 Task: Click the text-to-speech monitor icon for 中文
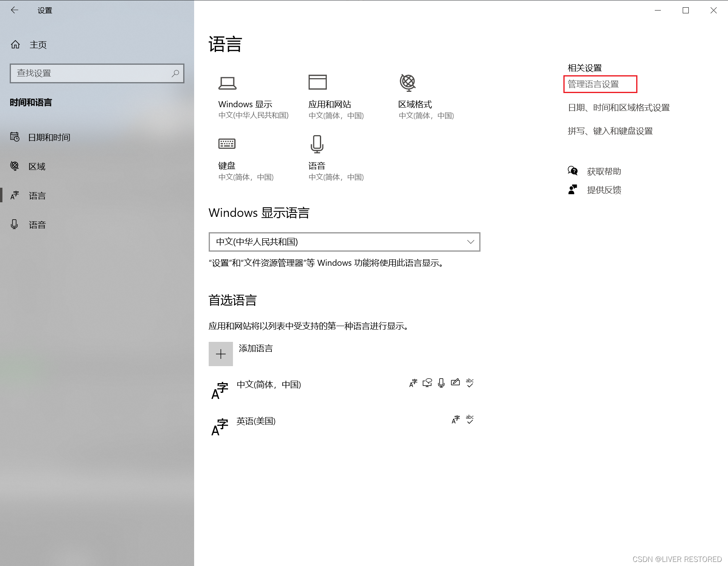[427, 383]
